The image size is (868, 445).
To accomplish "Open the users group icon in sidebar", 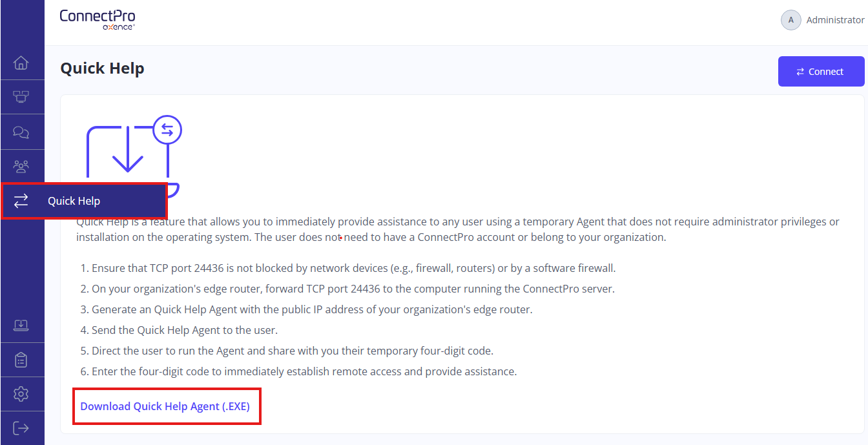I will point(21,166).
